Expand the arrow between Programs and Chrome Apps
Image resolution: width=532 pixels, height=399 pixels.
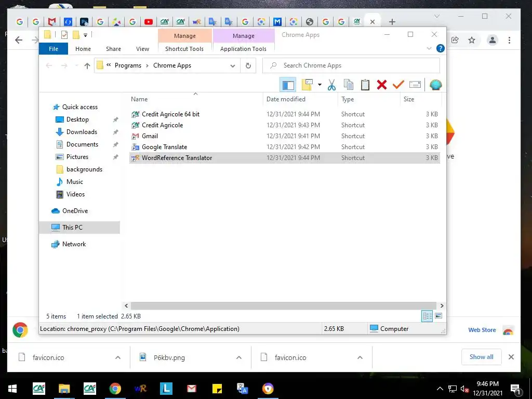point(147,65)
